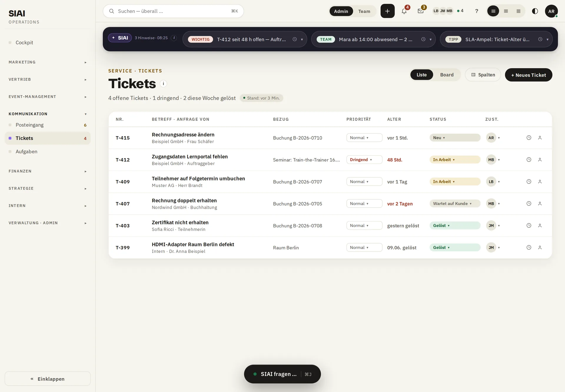Open the SIAI fragen assistant
This screenshot has height=392, width=565.
(282, 374)
